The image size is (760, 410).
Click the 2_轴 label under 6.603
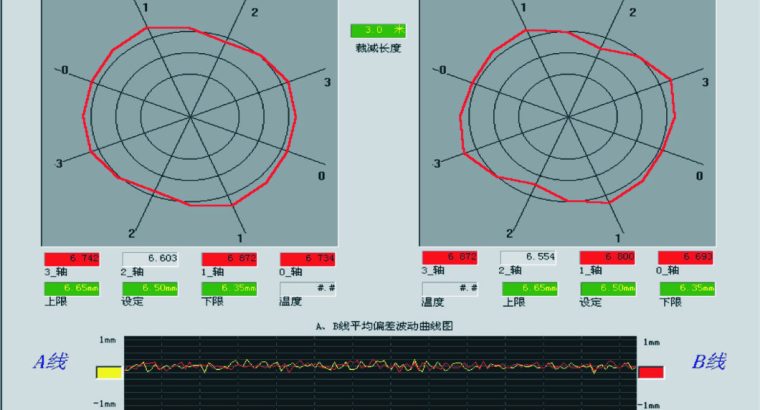132,272
